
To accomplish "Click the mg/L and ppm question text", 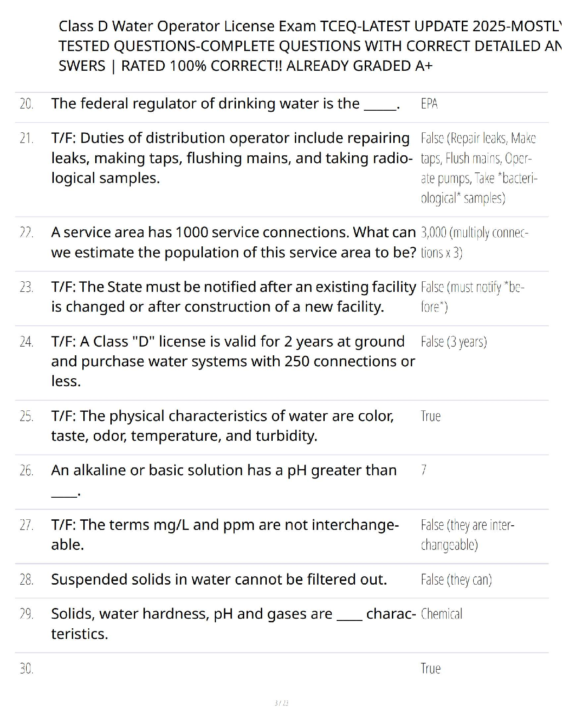I will 224,535.
